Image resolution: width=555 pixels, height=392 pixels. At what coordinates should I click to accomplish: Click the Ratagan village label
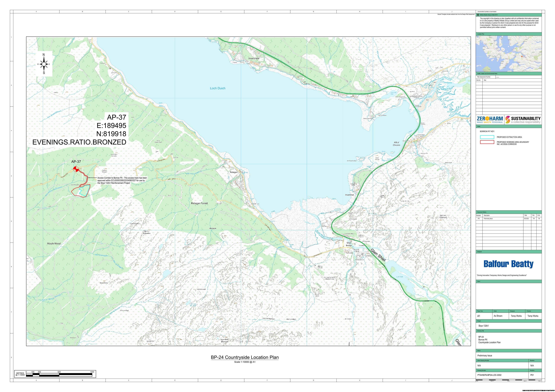coord(234,172)
